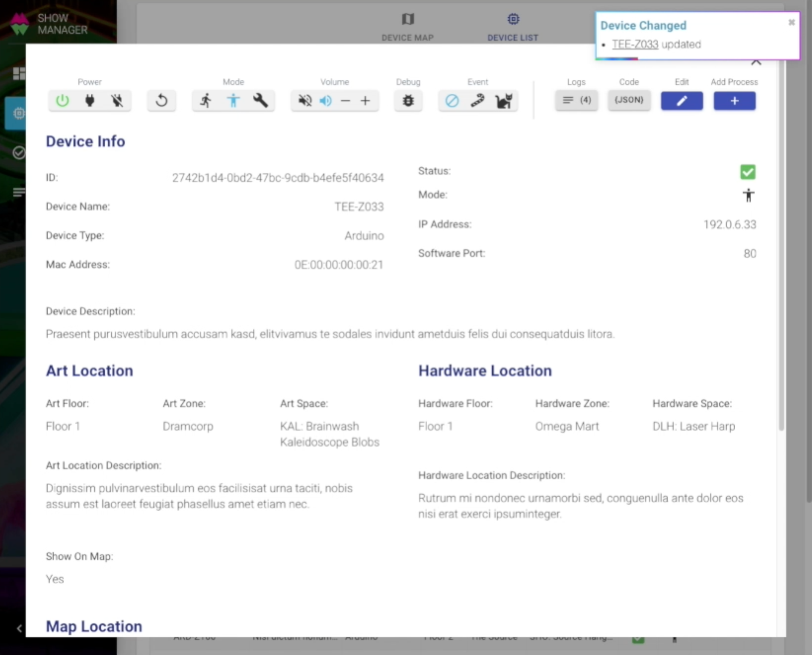
Task: Trigger the cat event icon
Action: click(504, 101)
